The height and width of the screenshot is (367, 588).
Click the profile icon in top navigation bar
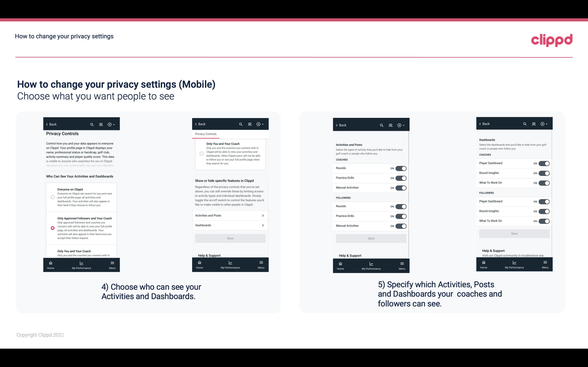pos(100,124)
